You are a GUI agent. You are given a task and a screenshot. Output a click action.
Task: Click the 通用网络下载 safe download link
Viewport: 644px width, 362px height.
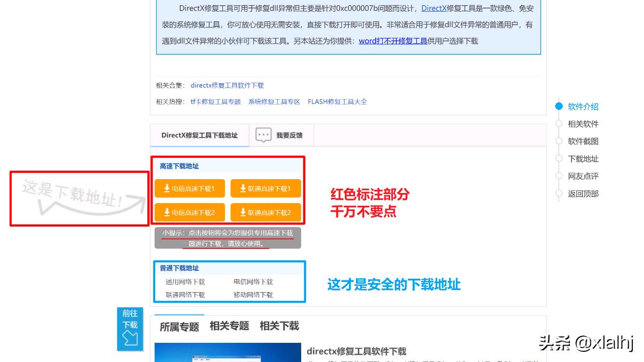coord(186,281)
